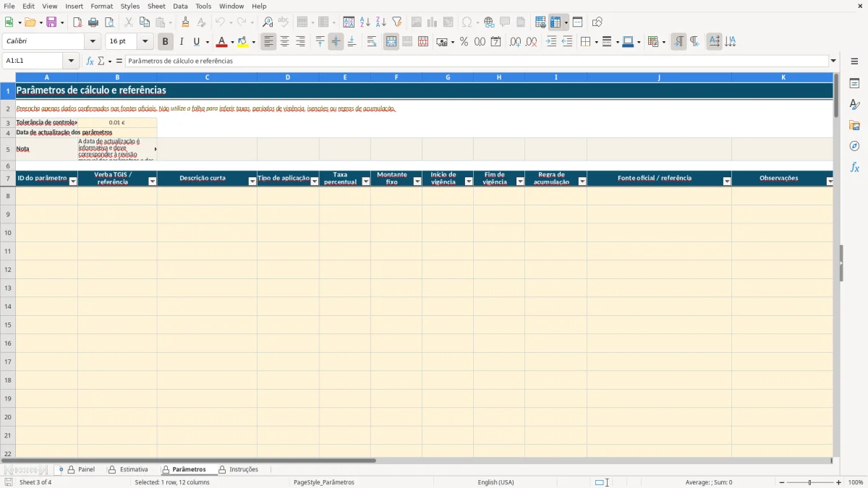Screen dimensions: 868x488
Task: Click the Print icon
Action: coord(93,22)
